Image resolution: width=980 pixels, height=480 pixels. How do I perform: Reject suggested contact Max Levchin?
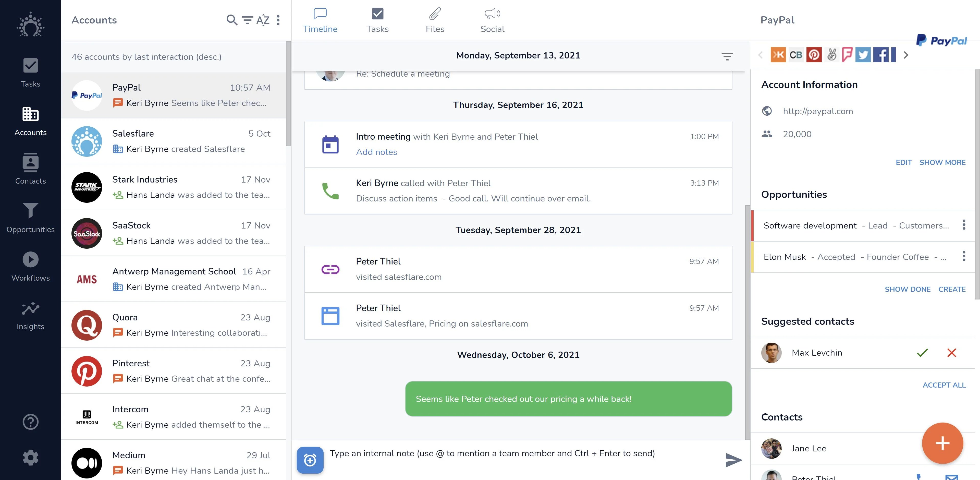(x=951, y=353)
